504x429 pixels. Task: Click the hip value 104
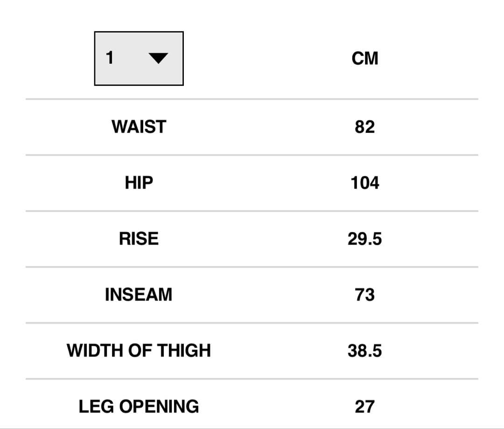click(x=365, y=183)
